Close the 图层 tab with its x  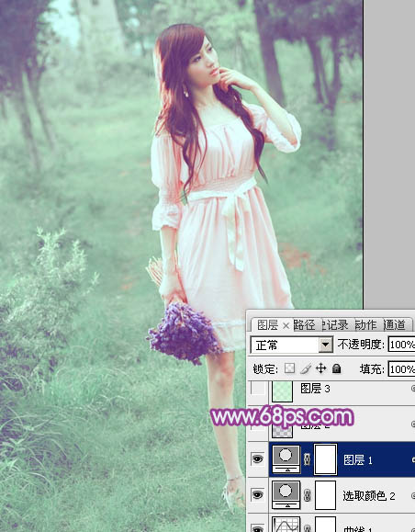click(286, 325)
